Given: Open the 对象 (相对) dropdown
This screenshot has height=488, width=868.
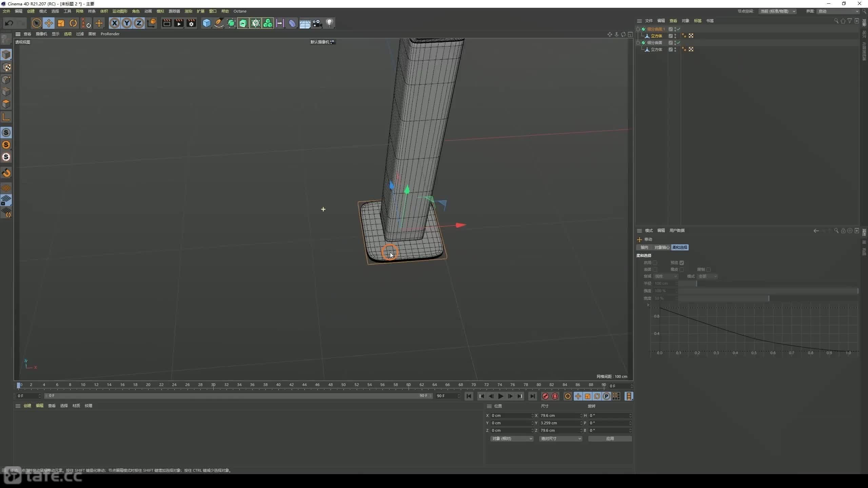Looking at the screenshot, I should pyautogui.click(x=512, y=439).
